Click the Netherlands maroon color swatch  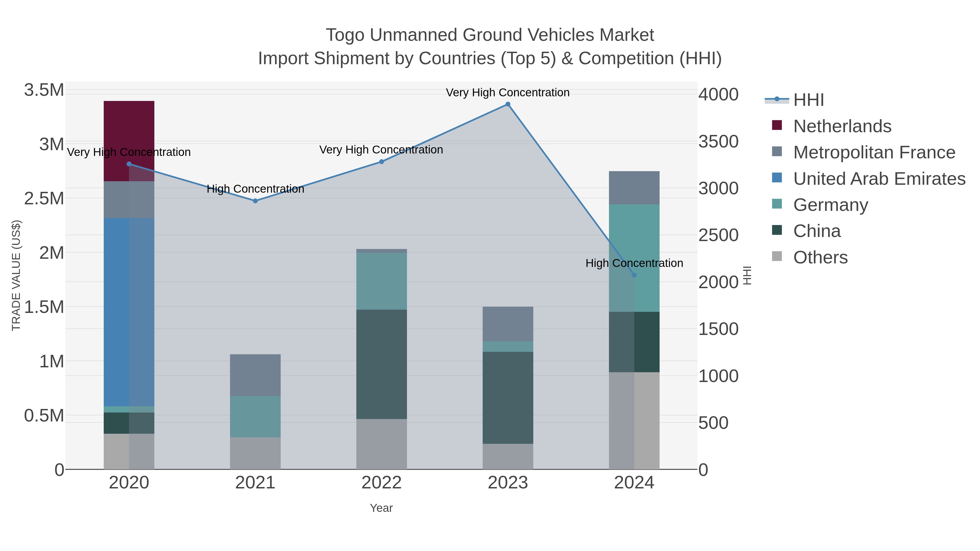click(x=777, y=125)
